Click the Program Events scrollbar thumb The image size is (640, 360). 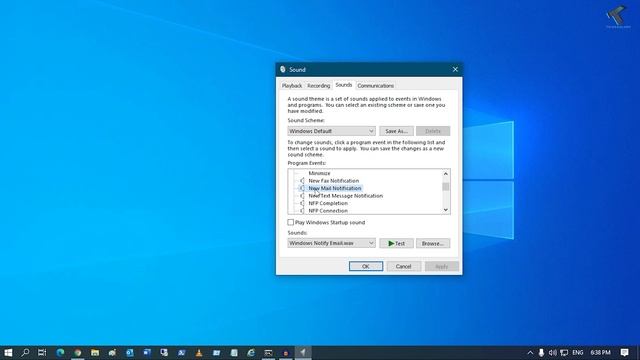(x=446, y=186)
